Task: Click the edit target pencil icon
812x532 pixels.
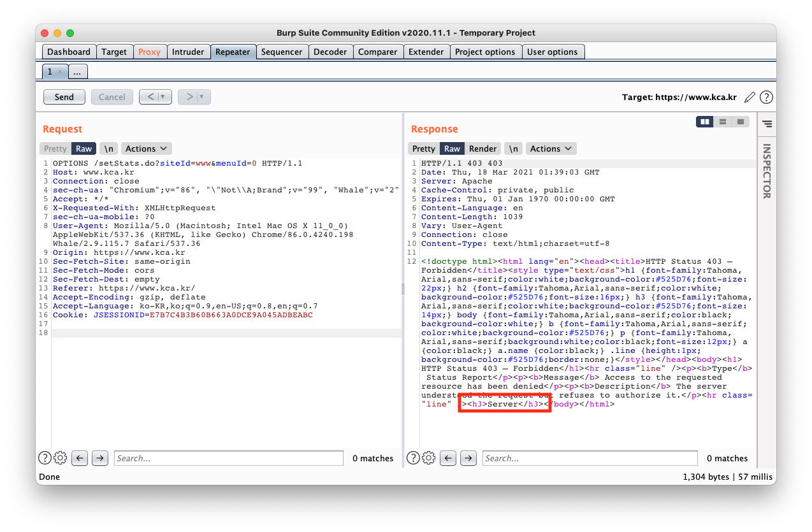Action: pos(750,97)
